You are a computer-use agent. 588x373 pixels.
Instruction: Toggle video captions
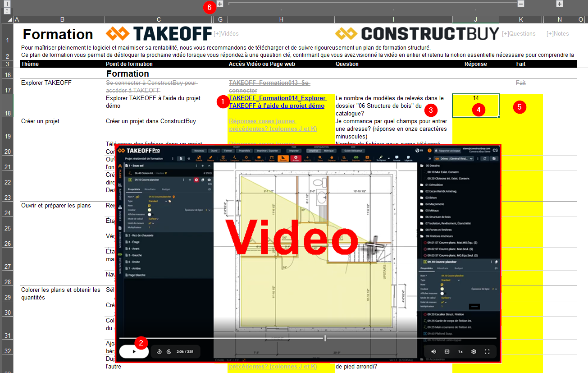tap(447, 351)
